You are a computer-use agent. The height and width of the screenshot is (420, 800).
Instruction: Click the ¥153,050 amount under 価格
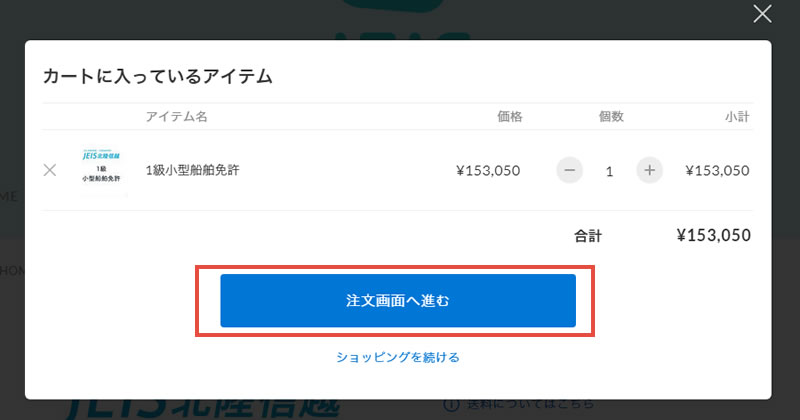click(488, 170)
